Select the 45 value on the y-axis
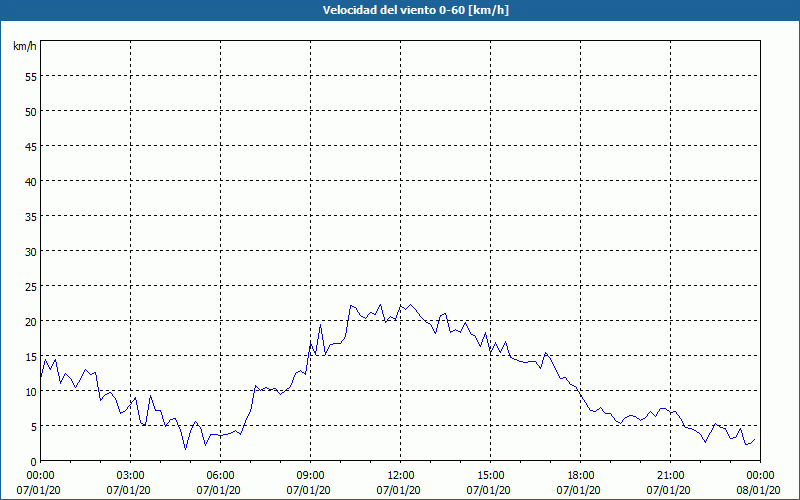Screen dimensions: 800x500 (x=30, y=146)
